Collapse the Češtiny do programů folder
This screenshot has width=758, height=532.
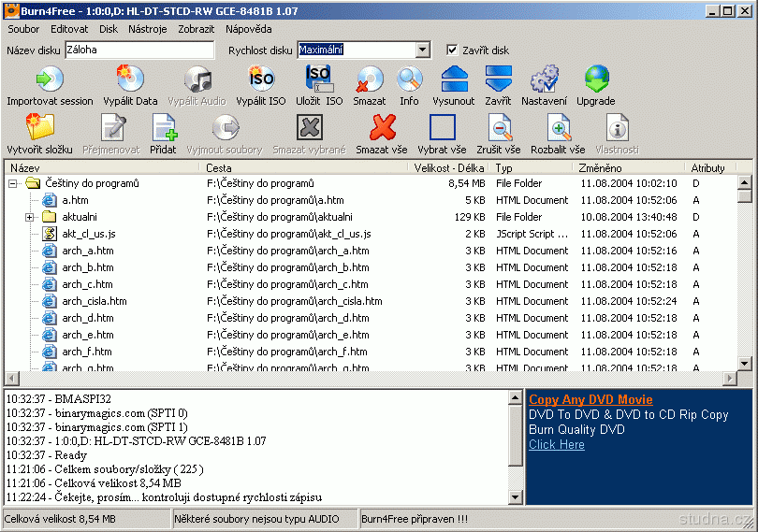pos(13,183)
